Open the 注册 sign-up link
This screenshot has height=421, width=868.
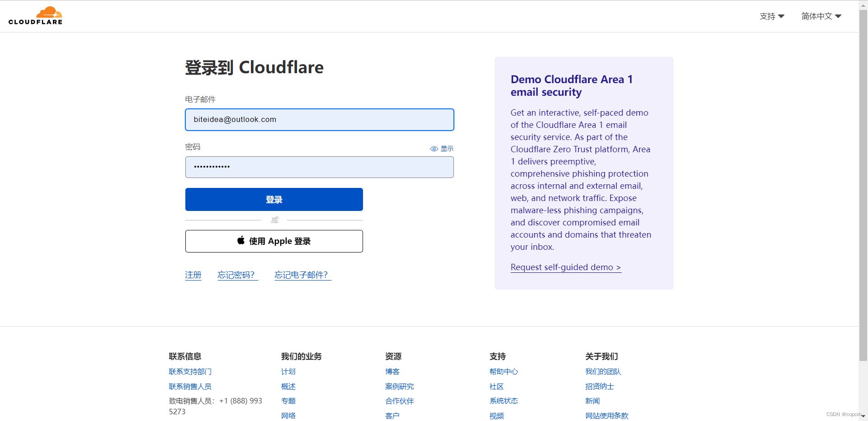[x=193, y=275]
